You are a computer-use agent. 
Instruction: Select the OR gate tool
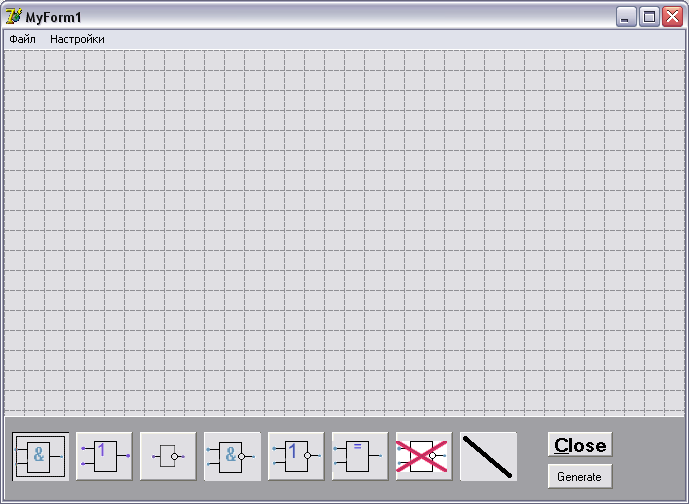104,457
